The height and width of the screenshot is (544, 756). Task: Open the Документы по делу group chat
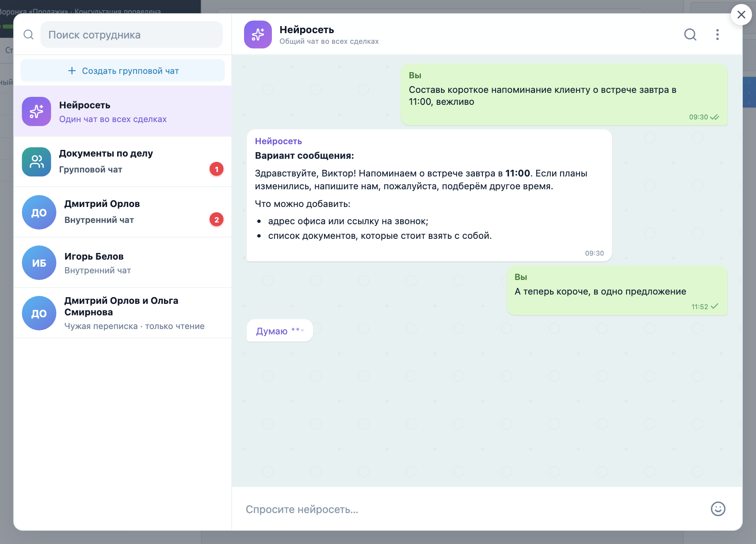click(x=122, y=162)
